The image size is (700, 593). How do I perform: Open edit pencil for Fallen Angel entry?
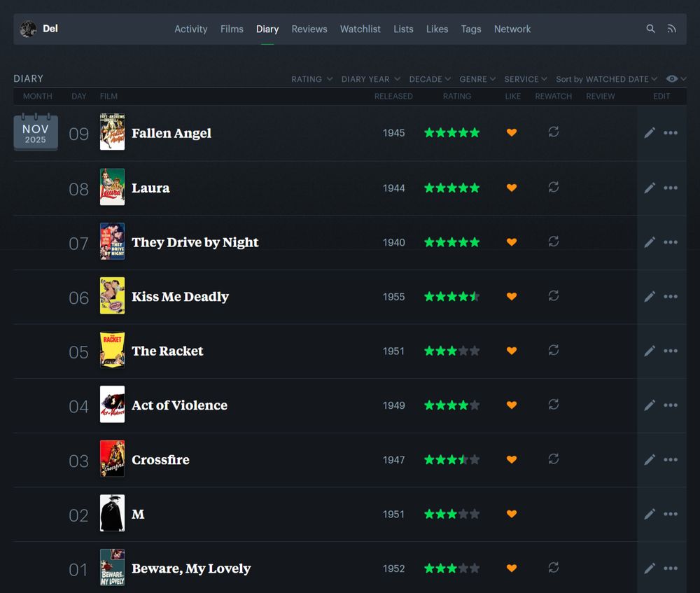point(649,132)
